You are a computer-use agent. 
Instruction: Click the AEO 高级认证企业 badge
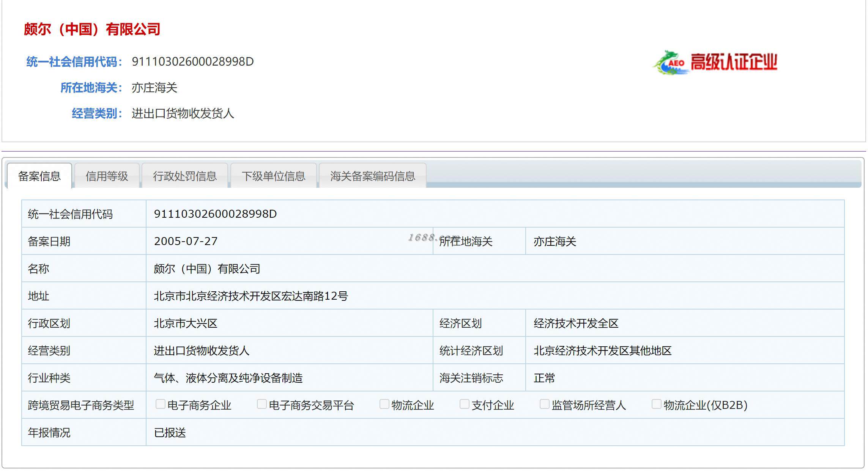click(715, 62)
